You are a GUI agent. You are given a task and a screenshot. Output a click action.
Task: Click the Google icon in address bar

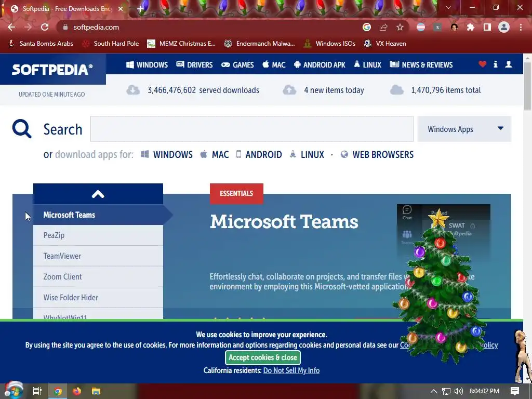tap(367, 27)
